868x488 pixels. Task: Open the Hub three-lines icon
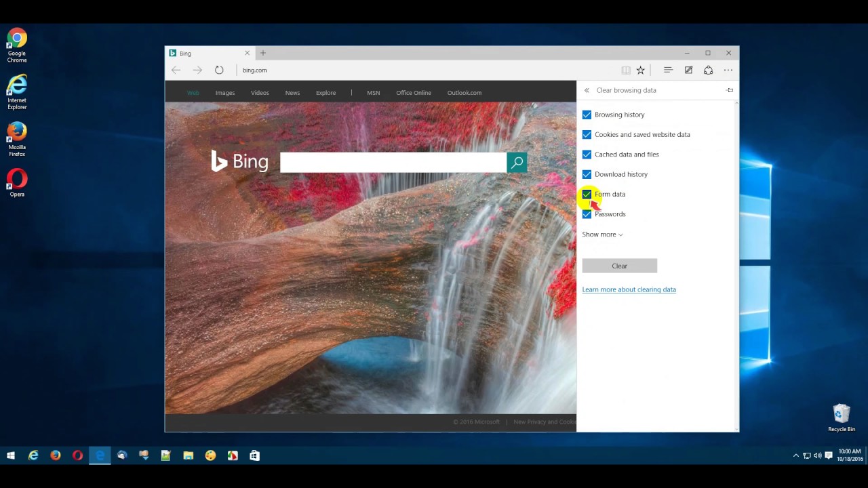pos(668,70)
